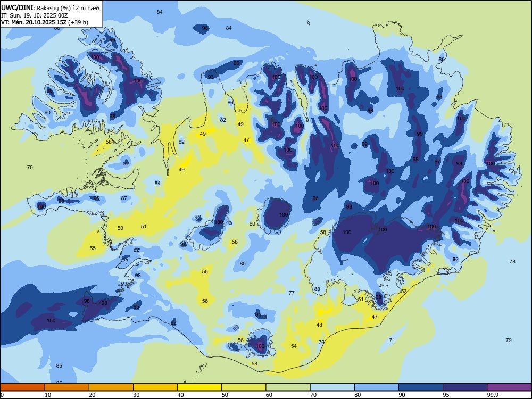Click the map value '79' in the southeast sea

tap(509, 340)
